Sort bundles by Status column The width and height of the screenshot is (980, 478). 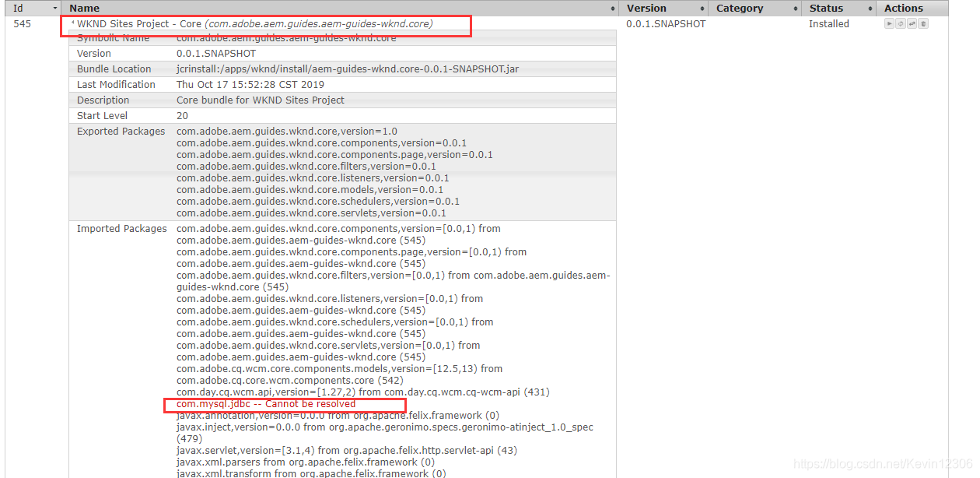pos(838,8)
